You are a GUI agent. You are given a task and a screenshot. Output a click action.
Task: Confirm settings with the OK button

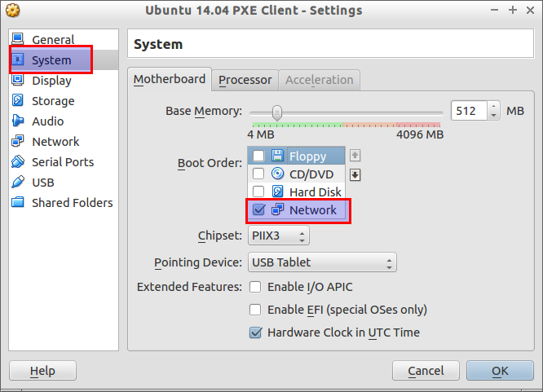pos(500,371)
